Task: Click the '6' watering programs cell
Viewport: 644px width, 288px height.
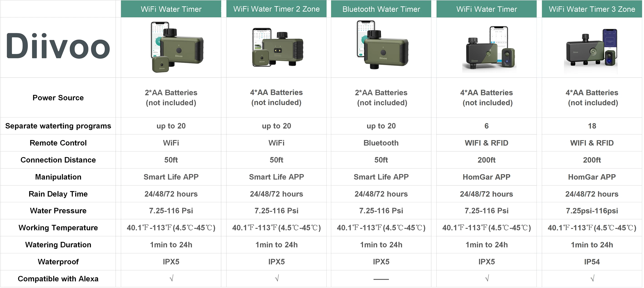Action: click(487, 126)
